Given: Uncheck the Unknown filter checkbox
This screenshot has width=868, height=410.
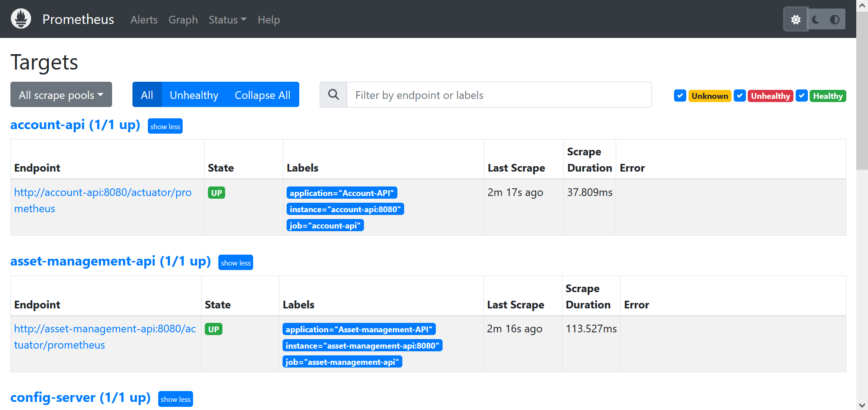Looking at the screenshot, I should point(680,96).
